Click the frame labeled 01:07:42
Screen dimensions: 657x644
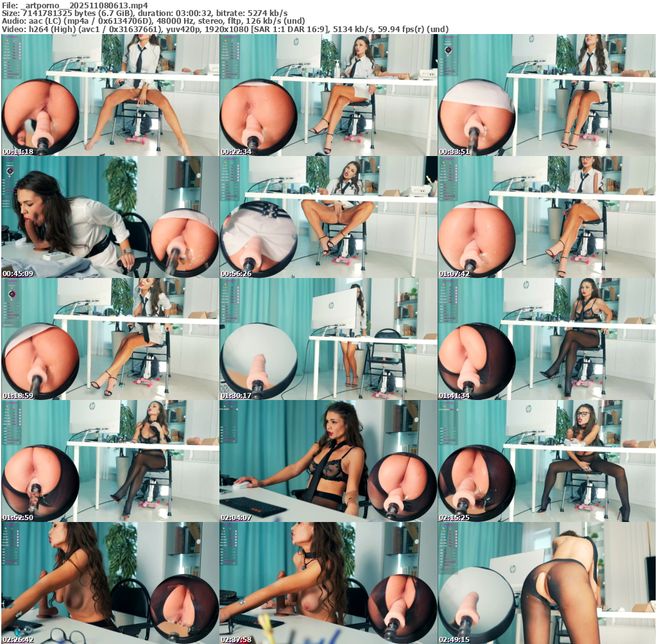[x=547, y=217]
